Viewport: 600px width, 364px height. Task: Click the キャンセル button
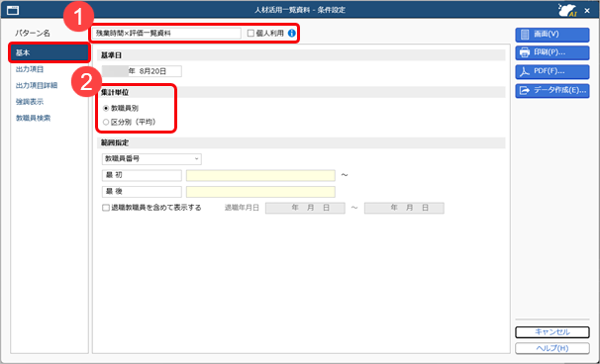tap(552, 332)
